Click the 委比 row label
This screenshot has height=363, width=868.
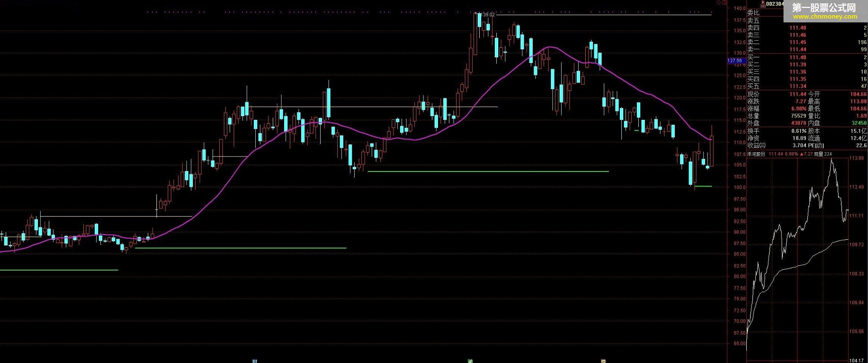pyautogui.click(x=753, y=13)
